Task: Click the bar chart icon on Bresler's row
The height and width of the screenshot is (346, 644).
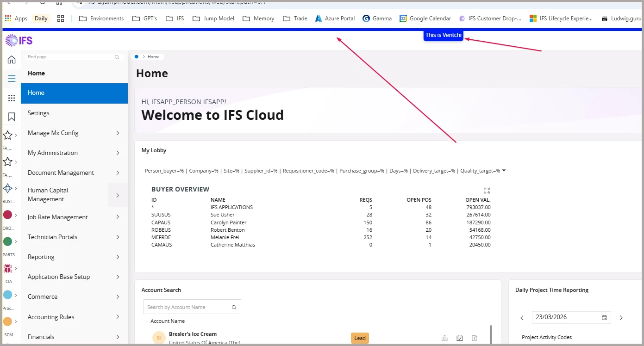Action: 444,339
